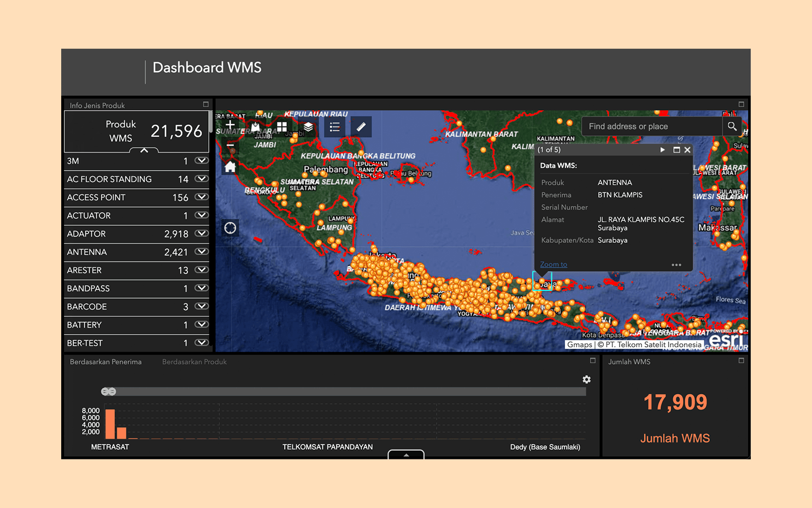Expand the ACCESS POINT row
Image resolution: width=812 pixels, height=508 pixels.
coord(202,197)
